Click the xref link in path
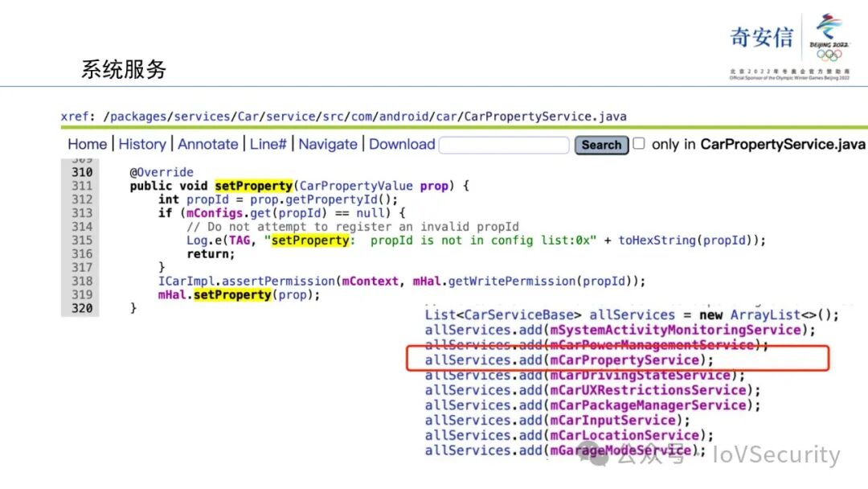The width and height of the screenshot is (868, 489). tap(75, 117)
